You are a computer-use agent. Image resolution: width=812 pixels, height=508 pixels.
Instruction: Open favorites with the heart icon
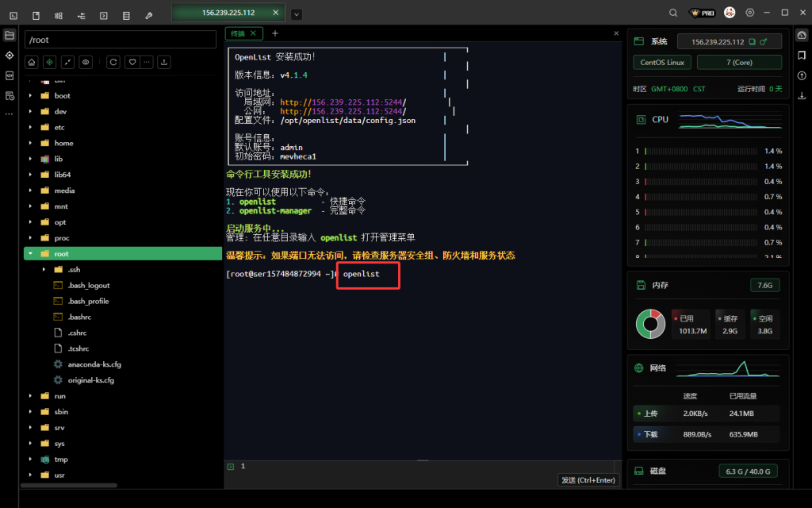click(x=132, y=62)
